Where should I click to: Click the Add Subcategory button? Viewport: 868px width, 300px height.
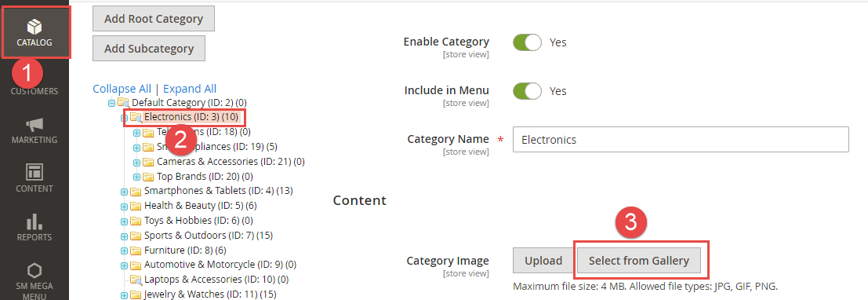[149, 48]
